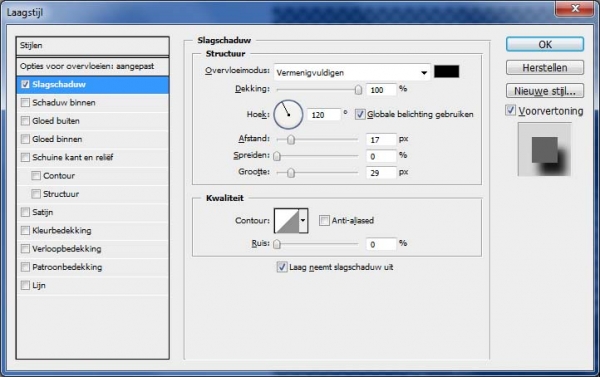Enable the Verloopbedekking checkbox
Viewport: 600px width, 377px height.
[x=25, y=249]
